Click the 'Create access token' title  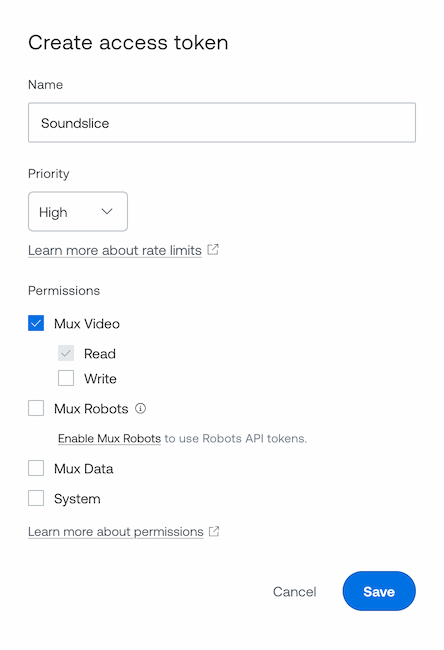click(128, 43)
